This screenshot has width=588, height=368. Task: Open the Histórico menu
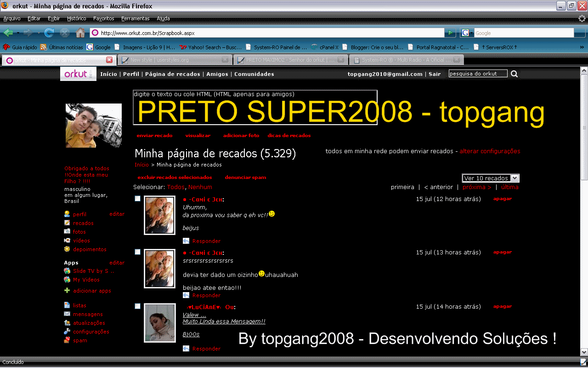pos(76,18)
